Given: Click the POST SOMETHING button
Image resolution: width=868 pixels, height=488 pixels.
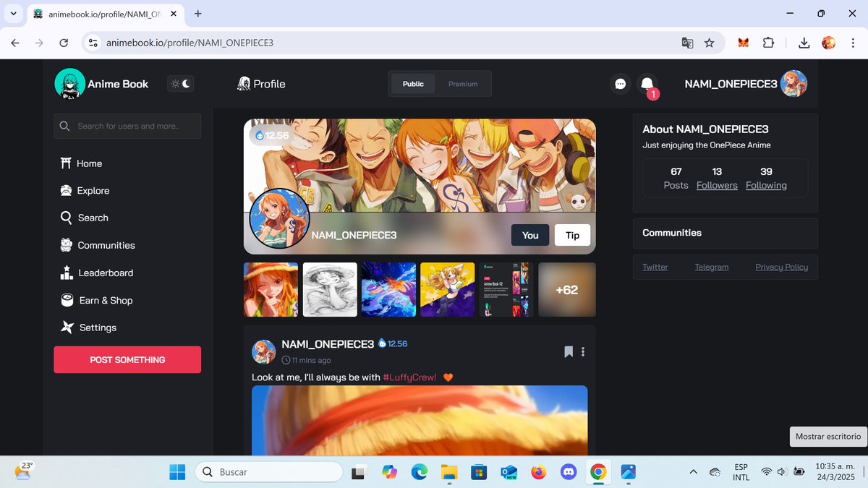Looking at the screenshot, I should 127,359.
